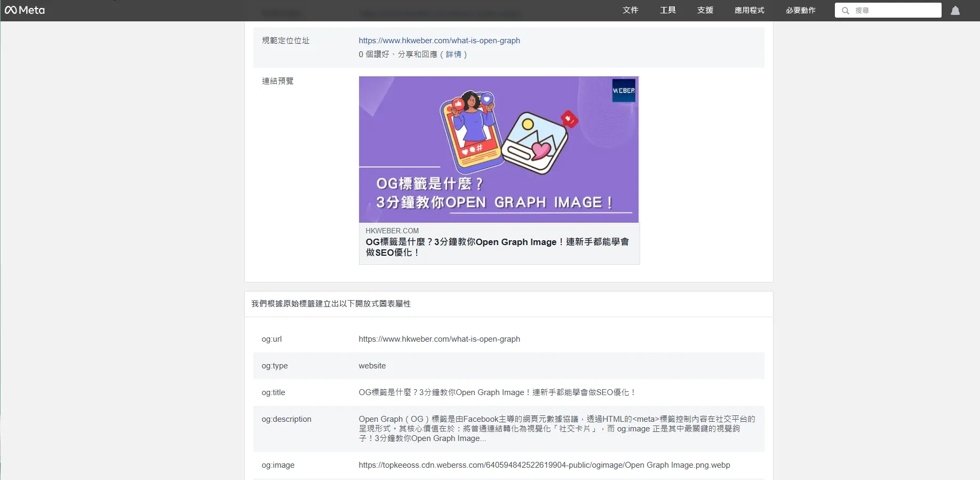Click the Meta logo

25,10
